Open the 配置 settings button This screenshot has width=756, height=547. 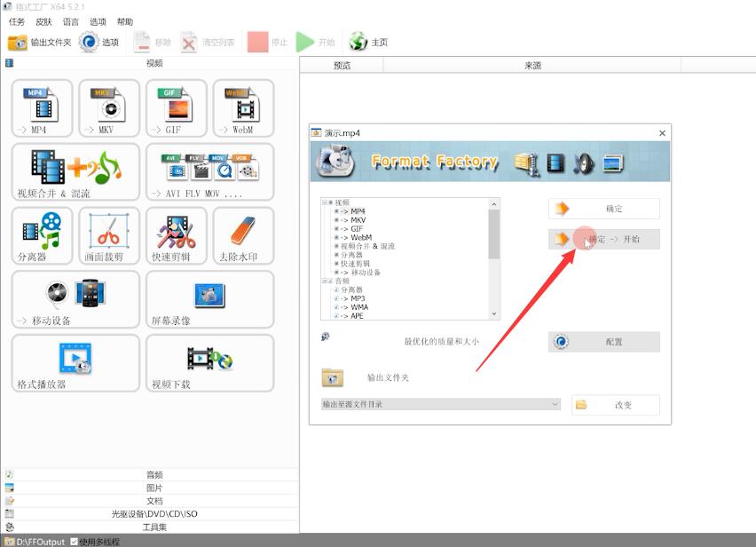click(603, 342)
